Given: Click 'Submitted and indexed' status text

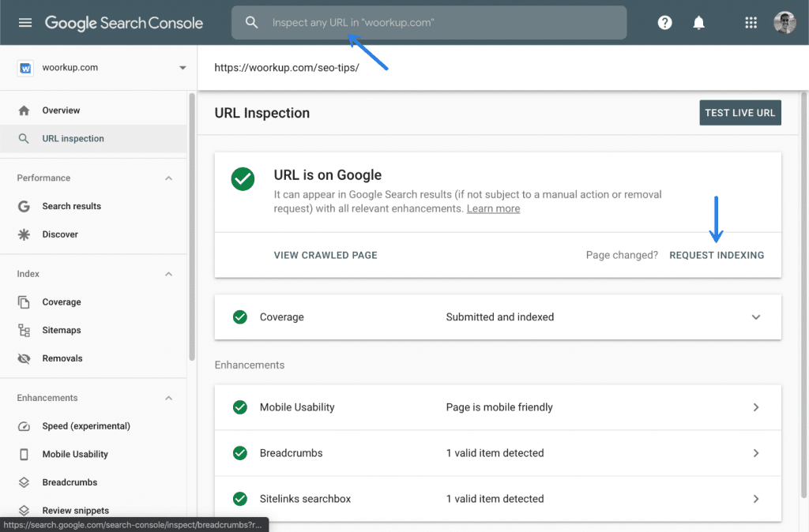Looking at the screenshot, I should point(500,317).
